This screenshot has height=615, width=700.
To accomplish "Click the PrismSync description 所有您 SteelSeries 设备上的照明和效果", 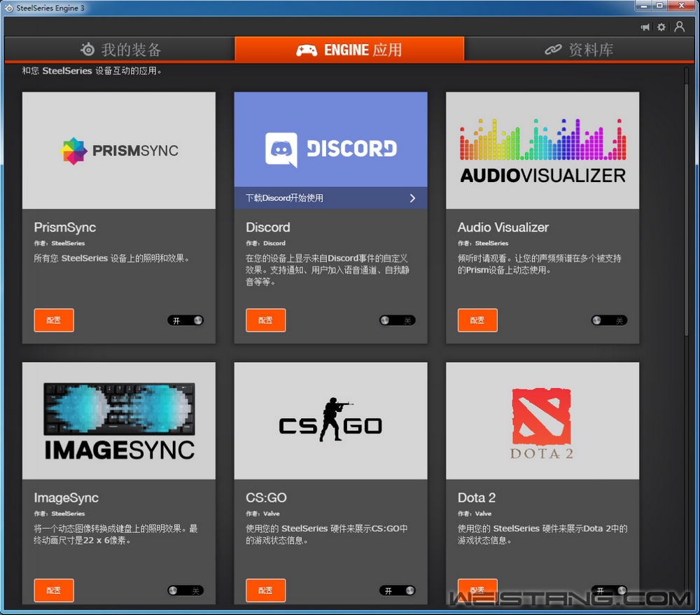I will pos(111,258).
